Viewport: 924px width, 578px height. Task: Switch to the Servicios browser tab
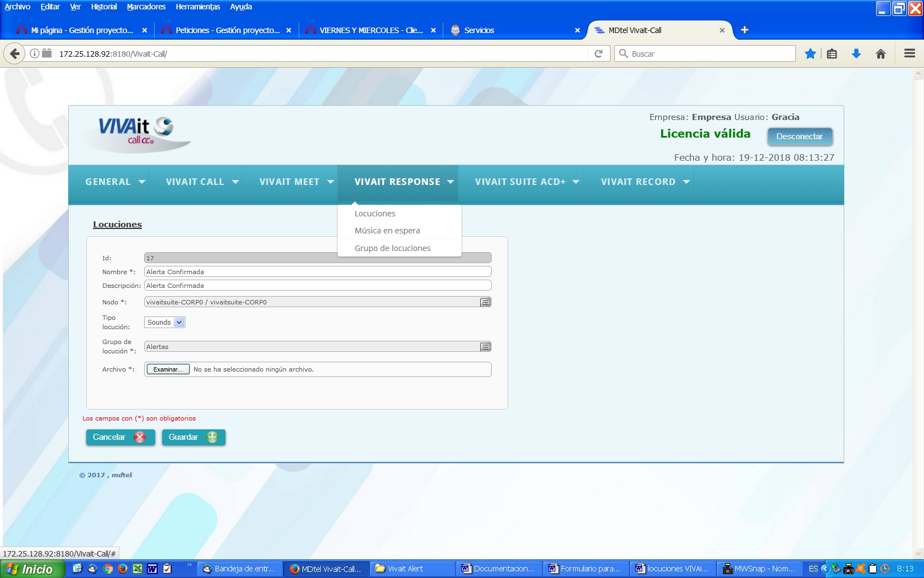pos(516,30)
